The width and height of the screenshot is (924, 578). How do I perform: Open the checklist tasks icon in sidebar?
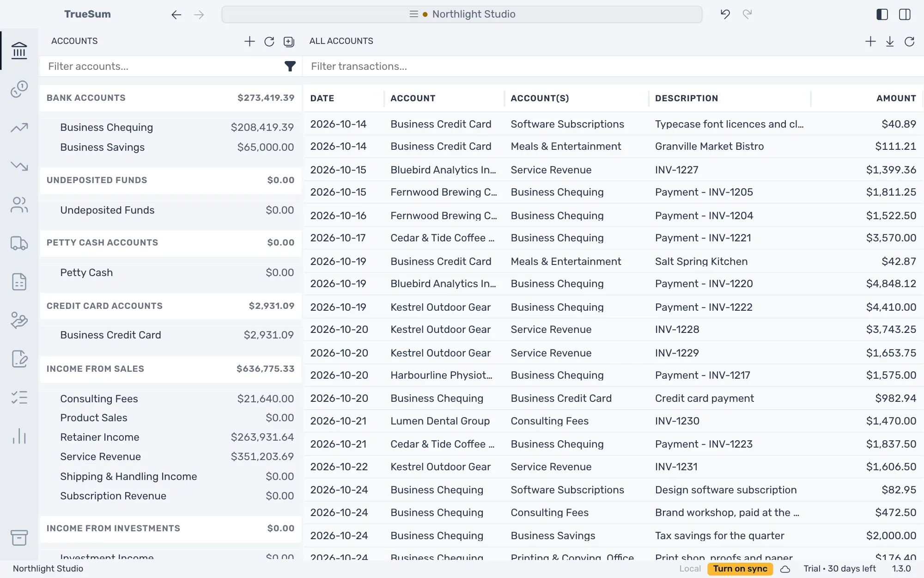pos(19,397)
